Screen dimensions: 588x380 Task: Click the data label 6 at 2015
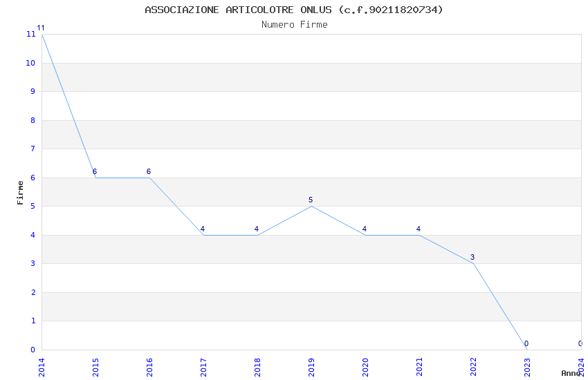tap(95, 171)
